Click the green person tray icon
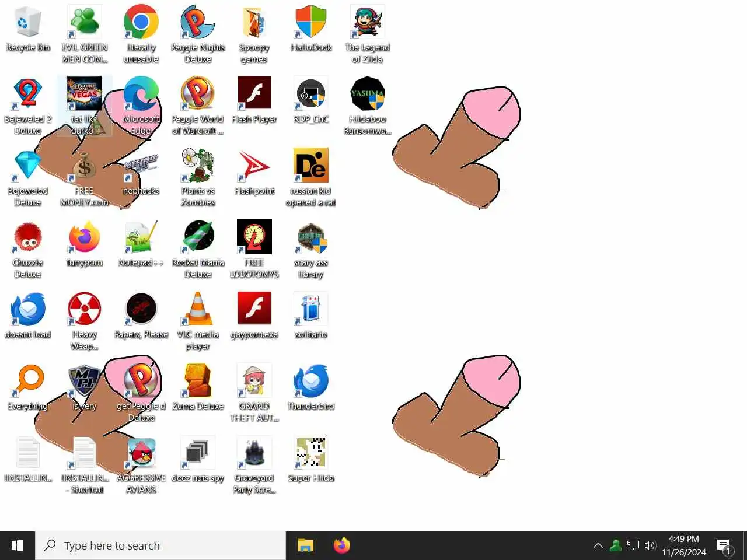 coord(615,546)
